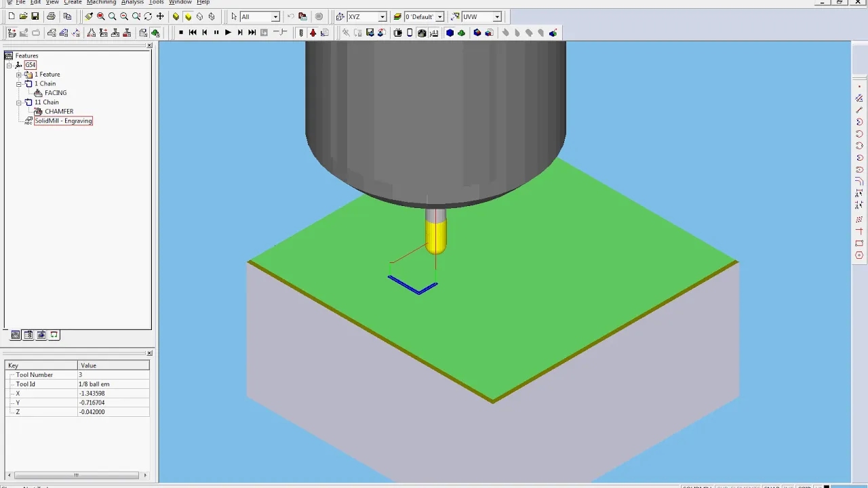Click the first icon in the right vertical toolbar

(x=859, y=87)
